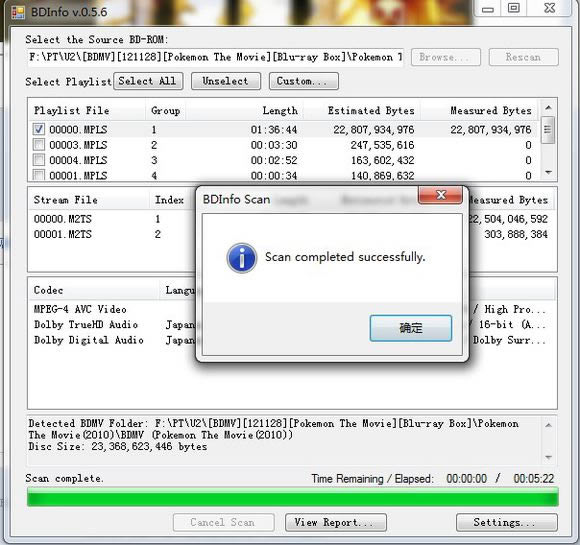The height and width of the screenshot is (545, 580).
Task: Click the 303,888,384 measured bytes value
Action: click(x=516, y=234)
